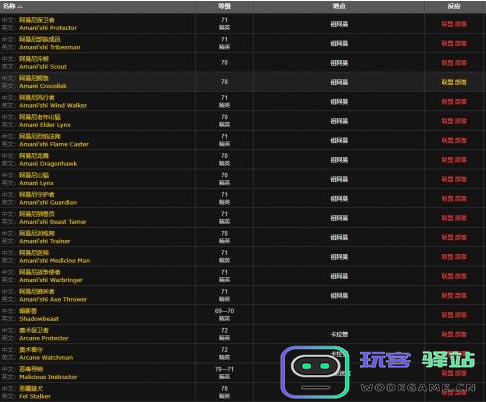Click the sort arrow next to 名称 header

pyautogui.click(x=20, y=7)
